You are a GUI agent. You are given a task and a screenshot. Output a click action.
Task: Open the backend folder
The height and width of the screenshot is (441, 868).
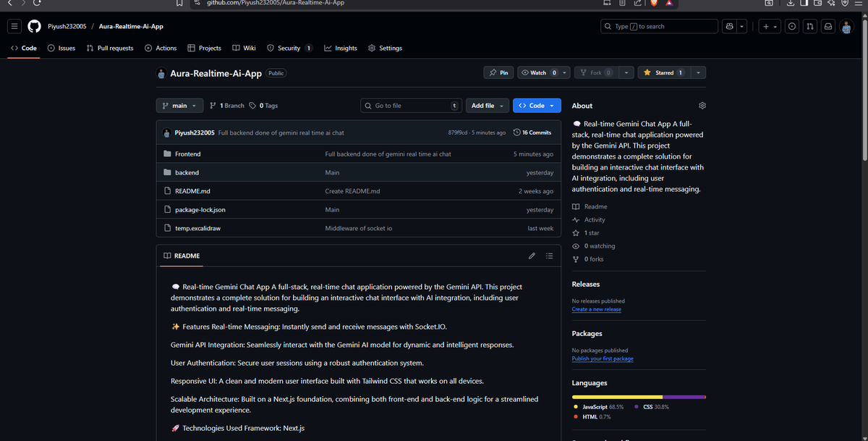(187, 173)
